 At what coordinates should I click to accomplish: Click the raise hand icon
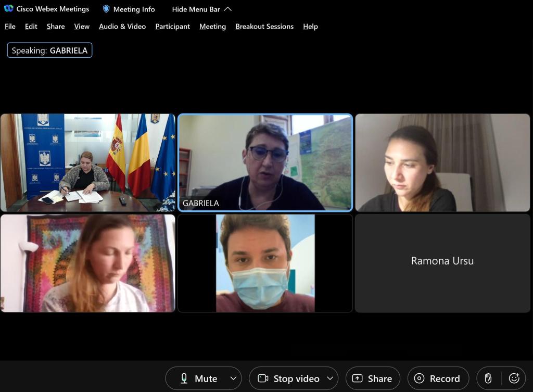click(x=488, y=378)
